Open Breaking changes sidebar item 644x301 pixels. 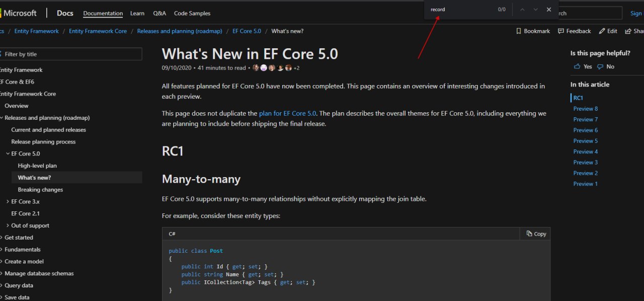coord(40,190)
